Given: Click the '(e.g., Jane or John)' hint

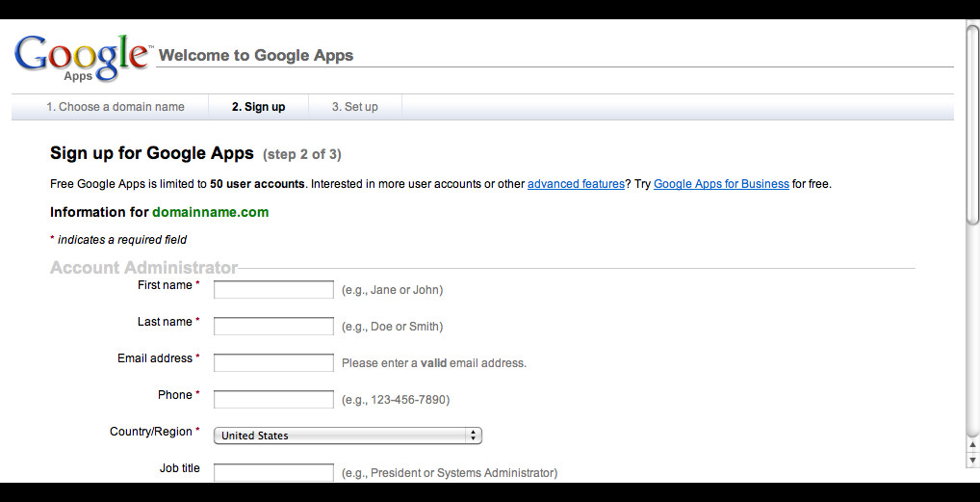Looking at the screenshot, I should 393,290.
